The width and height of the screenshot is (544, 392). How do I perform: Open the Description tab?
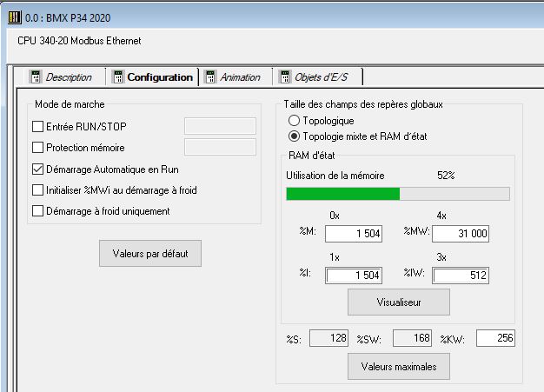[x=69, y=77]
